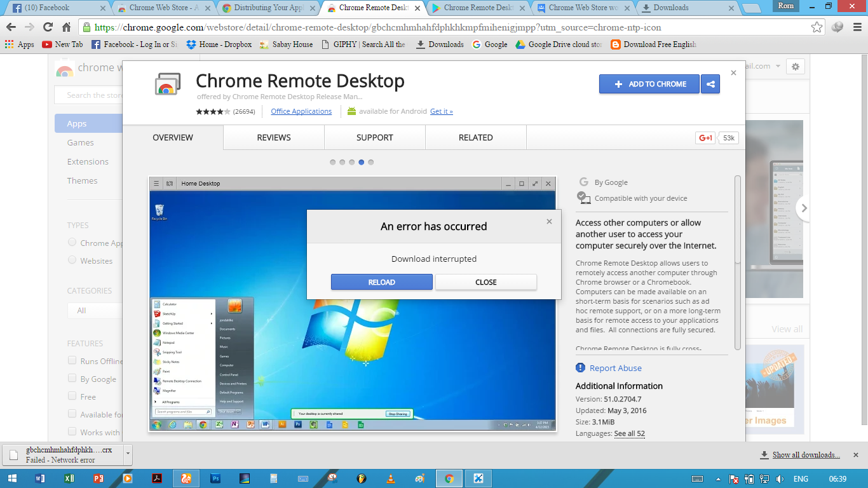Close the Chrome Remote Desktop detail overlay
The height and width of the screenshot is (488, 868).
tap(733, 73)
